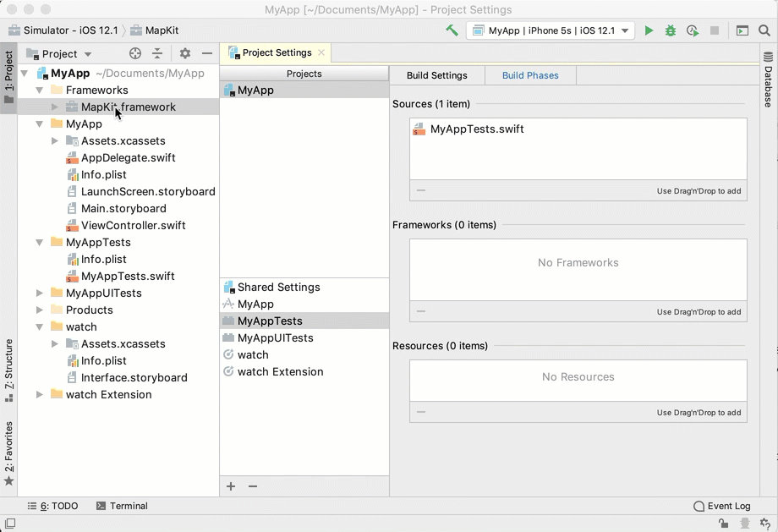This screenshot has width=778, height=532.
Task: Open the run configuration dropdown
Action: [x=551, y=30]
